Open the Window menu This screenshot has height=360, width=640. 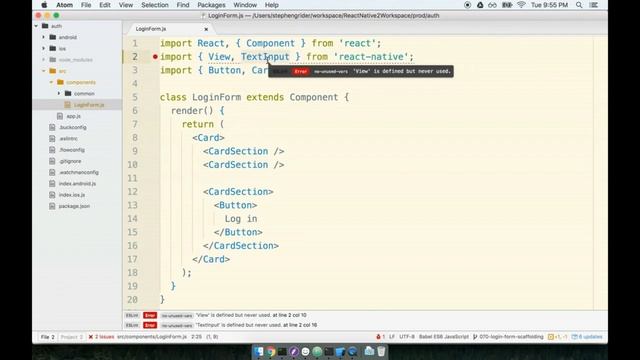click(245, 5)
